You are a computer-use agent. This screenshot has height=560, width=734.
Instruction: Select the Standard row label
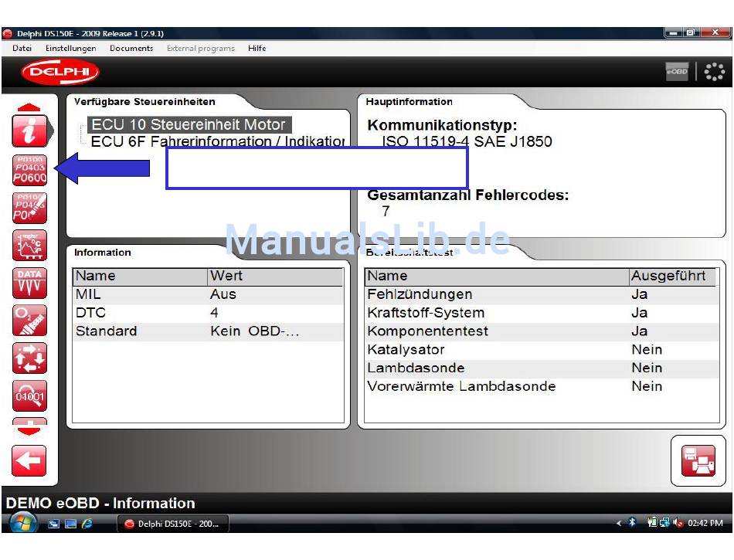(x=107, y=331)
